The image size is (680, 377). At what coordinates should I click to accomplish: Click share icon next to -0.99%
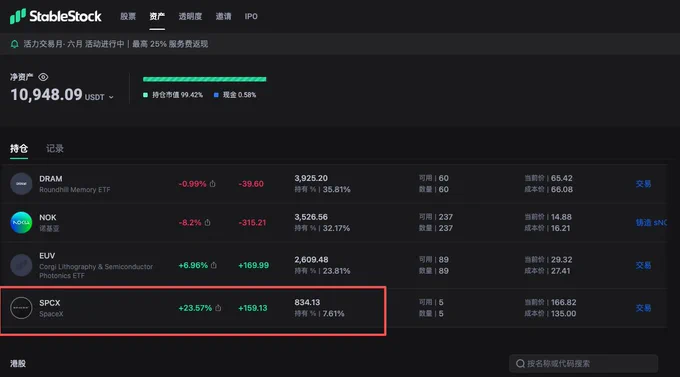(212, 184)
